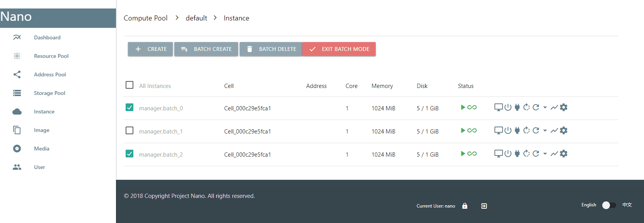This screenshot has height=223, width=644.
Task: Click plug icon for manager.batch_2
Action: pyautogui.click(x=517, y=154)
